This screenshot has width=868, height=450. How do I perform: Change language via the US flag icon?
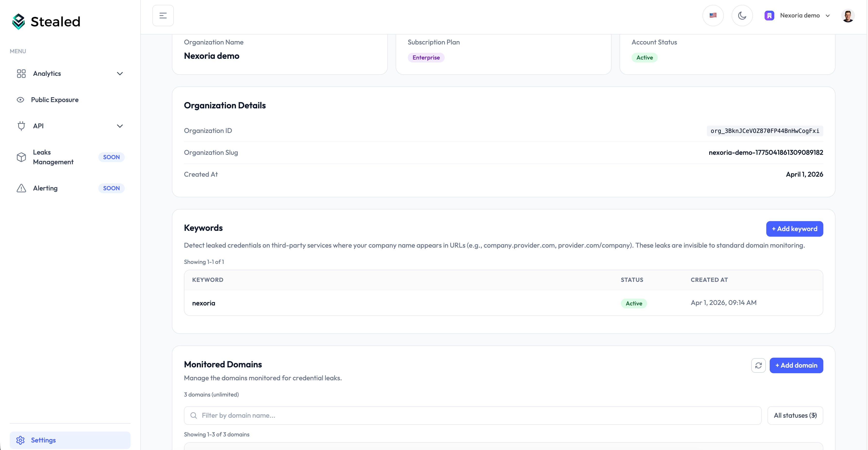click(713, 15)
